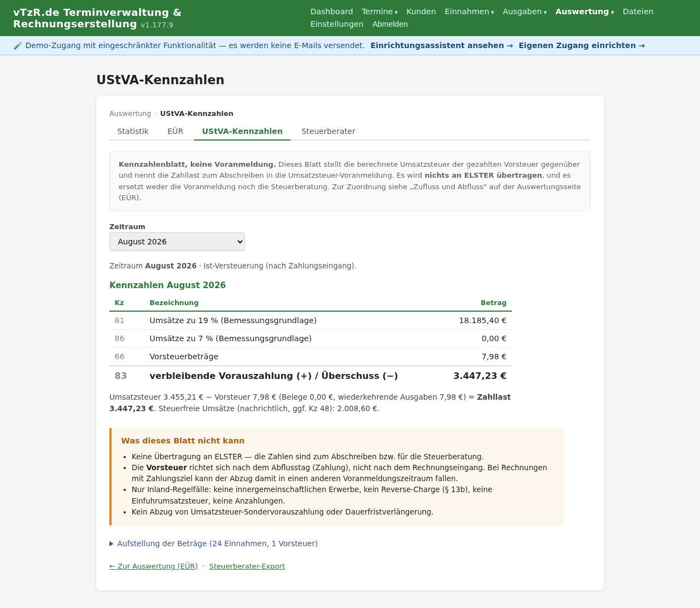This screenshot has width=700, height=608.
Task: Click the test tube demo icon
Action: pyautogui.click(x=17, y=45)
